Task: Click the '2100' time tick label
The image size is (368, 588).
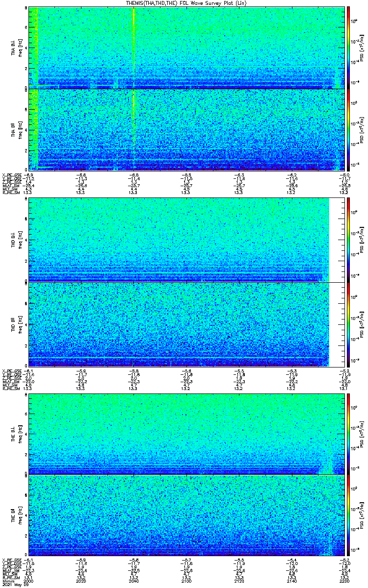Action: click(186, 581)
